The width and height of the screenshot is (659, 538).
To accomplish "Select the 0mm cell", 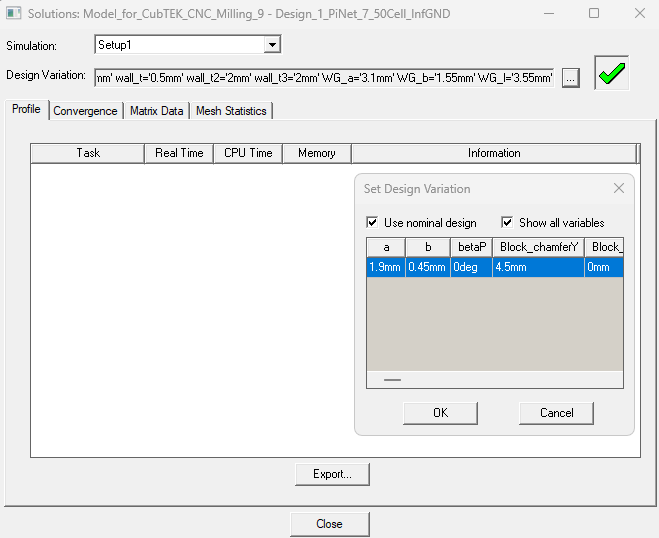I will point(604,267).
